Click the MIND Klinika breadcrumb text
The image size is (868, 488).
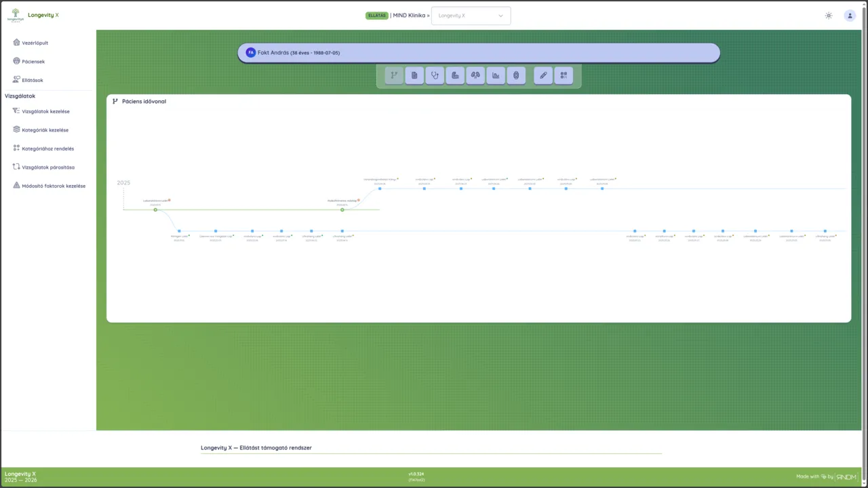pyautogui.click(x=408, y=16)
